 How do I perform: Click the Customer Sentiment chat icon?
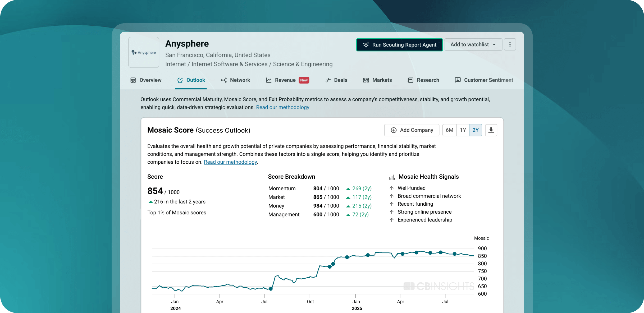pyautogui.click(x=458, y=80)
